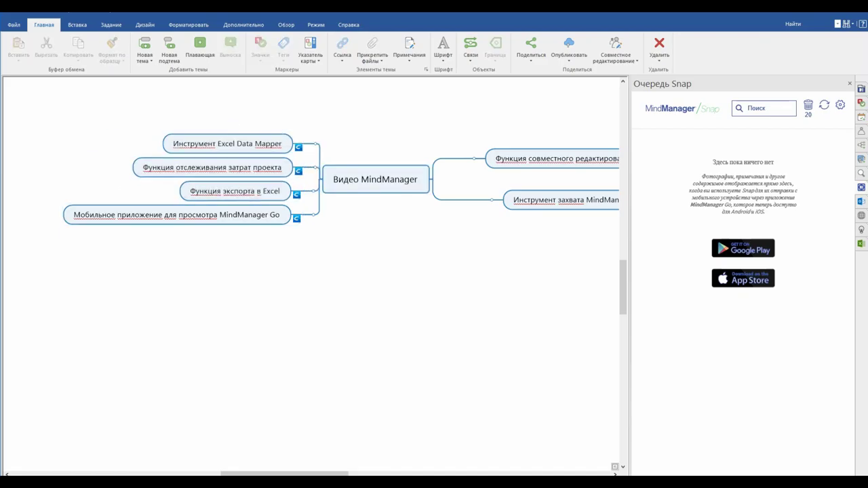Open the App Store download button
Viewport: 868px width, 488px height.
[x=743, y=278]
